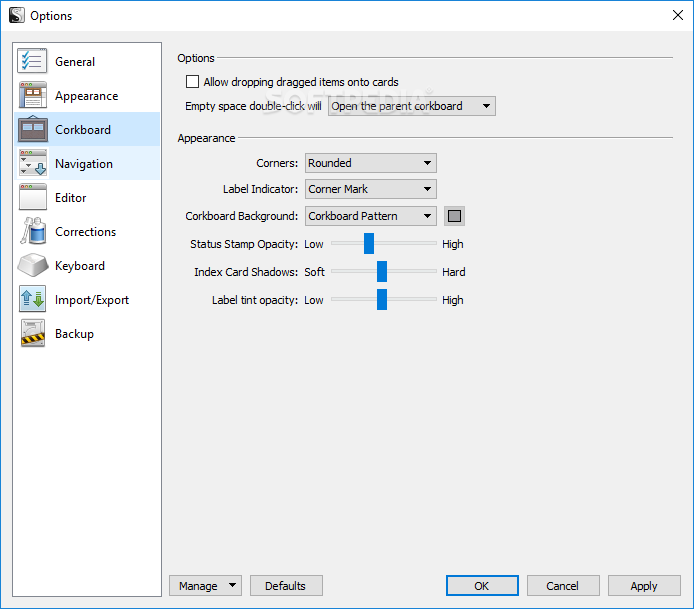Click the Keyboard key icon
694x609 pixels.
32,265
